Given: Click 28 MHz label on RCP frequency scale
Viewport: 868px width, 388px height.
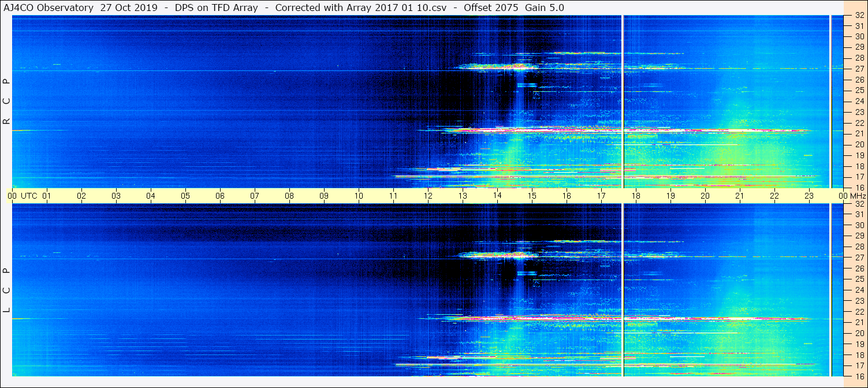Looking at the screenshot, I should coord(859,58).
